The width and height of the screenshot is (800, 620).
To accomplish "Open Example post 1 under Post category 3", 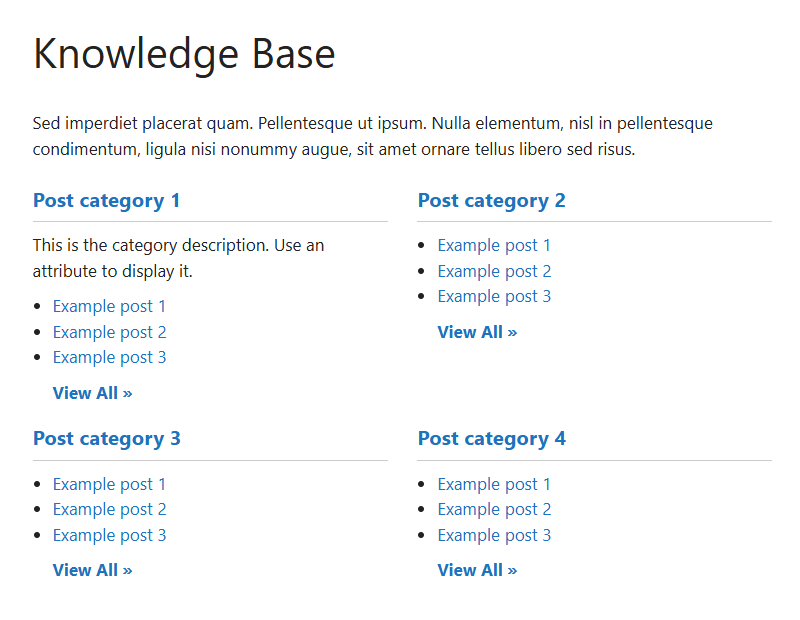I will [x=109, y=484].
